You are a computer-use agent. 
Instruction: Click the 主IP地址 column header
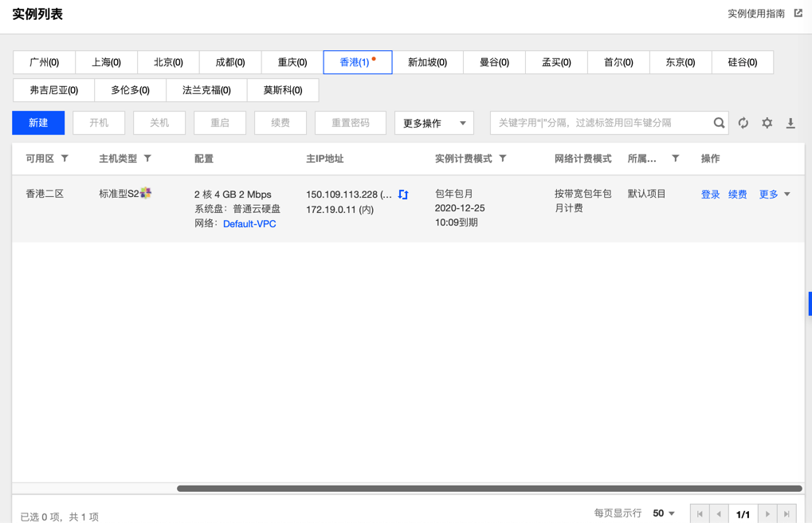coord(324,159)
